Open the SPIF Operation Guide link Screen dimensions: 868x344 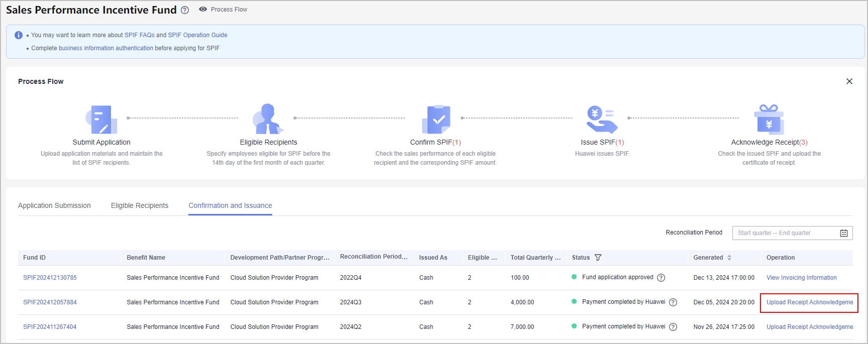point(197,35)
